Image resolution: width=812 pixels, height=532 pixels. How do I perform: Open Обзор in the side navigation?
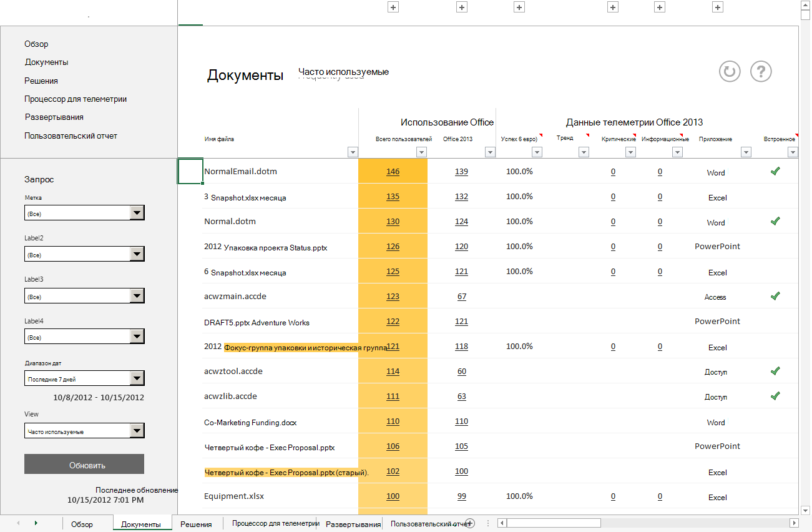click(37, 44)
